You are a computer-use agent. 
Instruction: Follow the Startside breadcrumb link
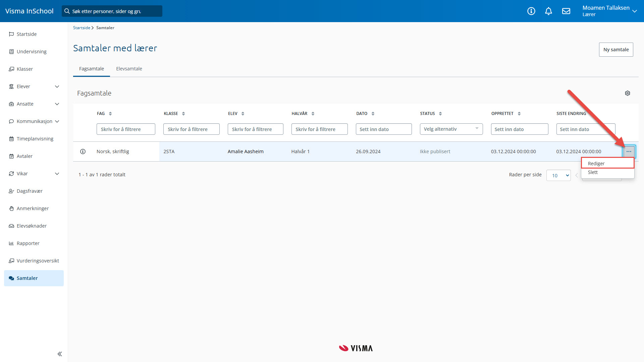(x=82, y=28)
